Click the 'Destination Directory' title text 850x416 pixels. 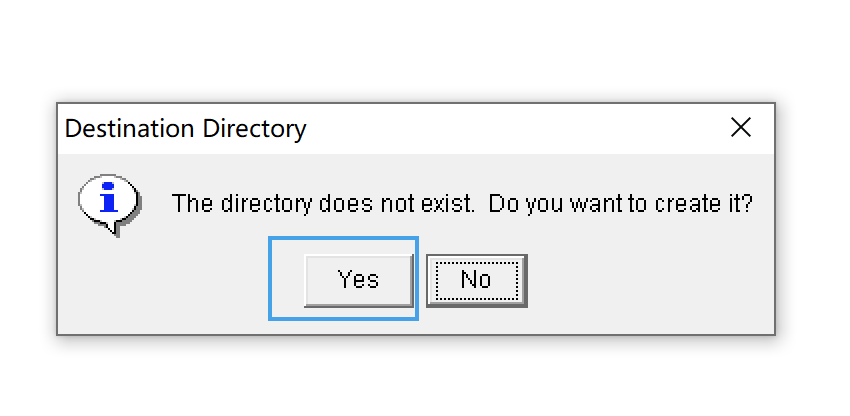[x=185, y=129]
